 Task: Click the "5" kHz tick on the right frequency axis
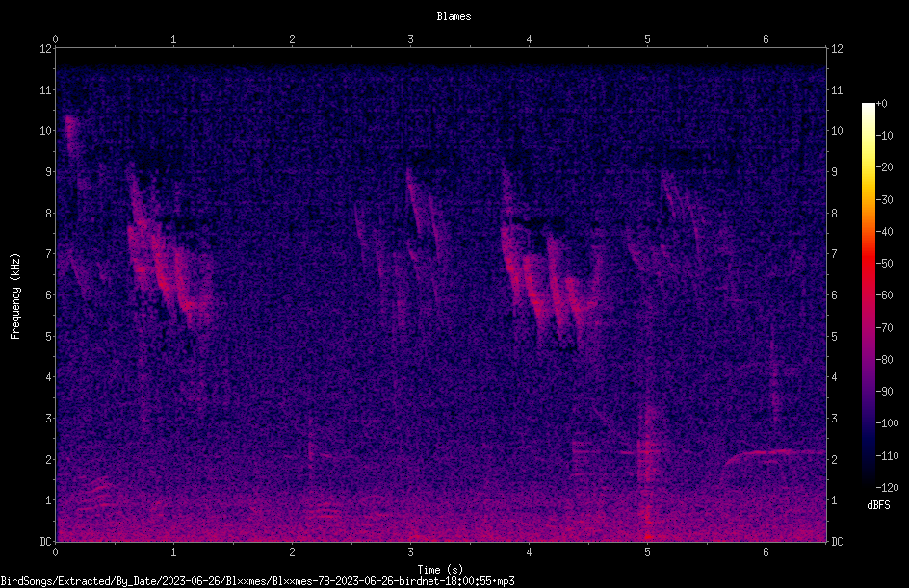834,336
